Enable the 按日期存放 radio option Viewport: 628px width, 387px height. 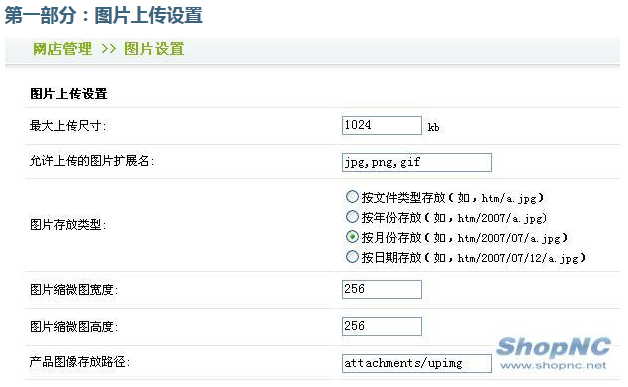352,256
